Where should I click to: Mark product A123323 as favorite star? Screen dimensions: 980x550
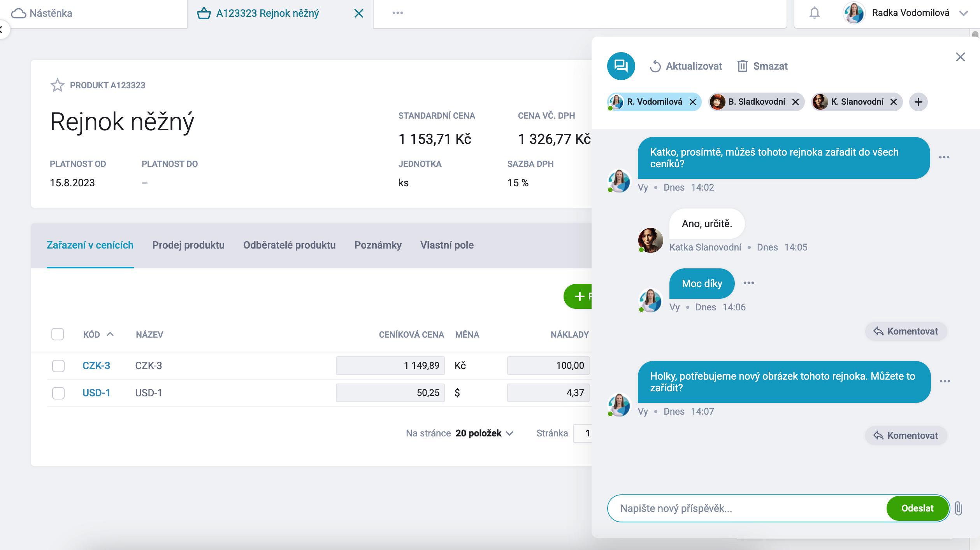[57, 85]
